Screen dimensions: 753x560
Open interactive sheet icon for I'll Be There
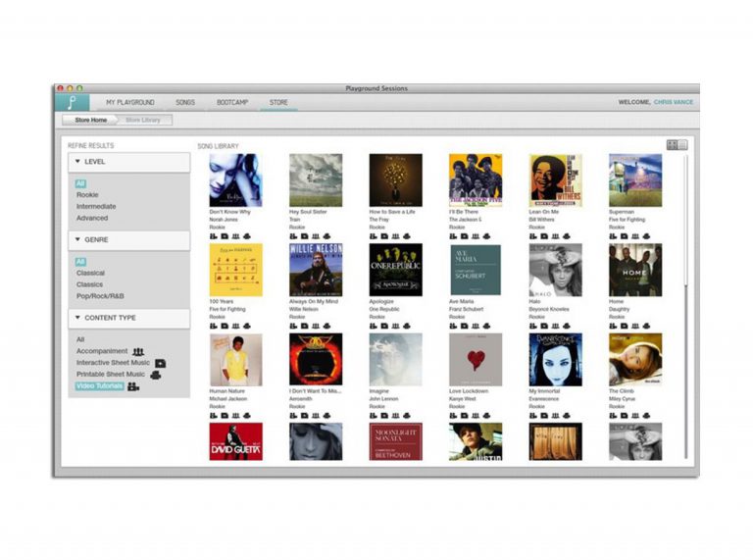point(464,236)
